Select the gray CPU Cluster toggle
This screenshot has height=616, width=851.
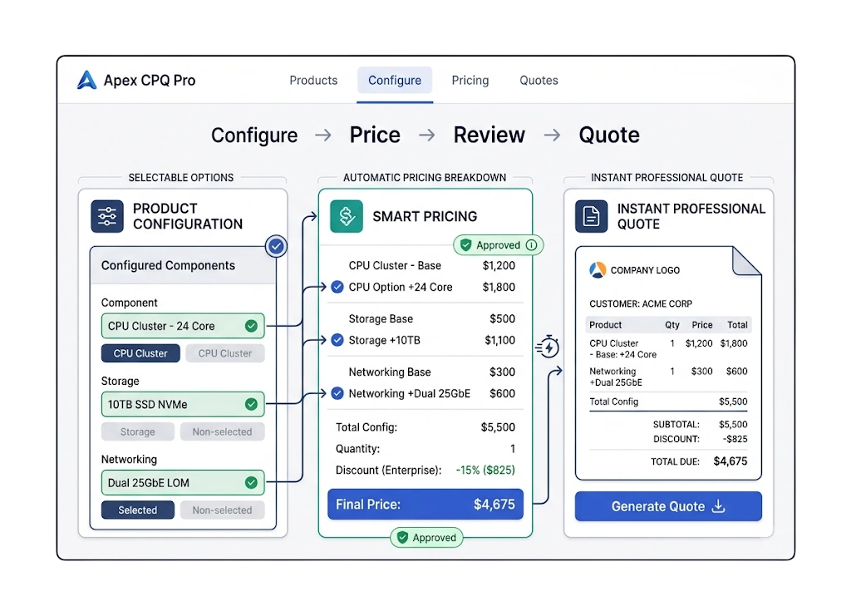[224, 353]
